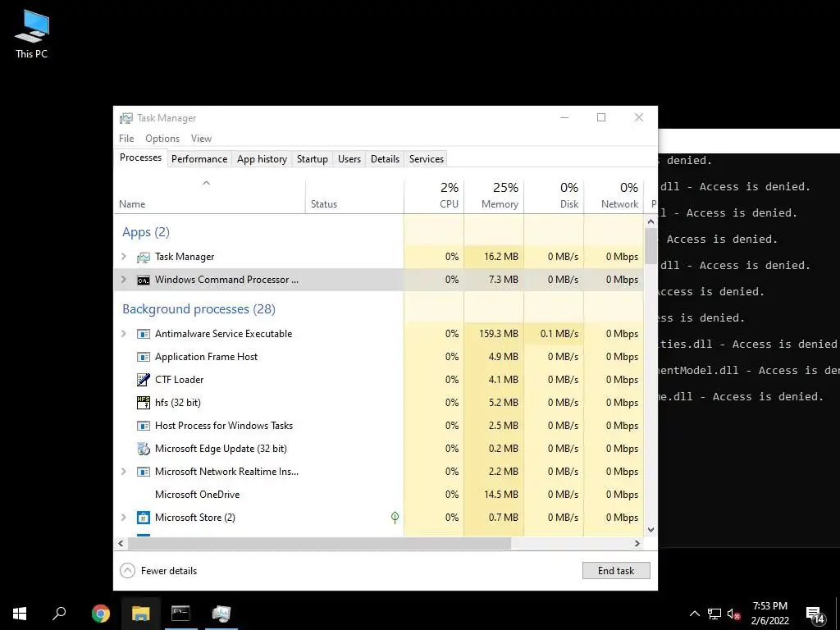Click the Windows Command Processor icon

click(143, 281)
